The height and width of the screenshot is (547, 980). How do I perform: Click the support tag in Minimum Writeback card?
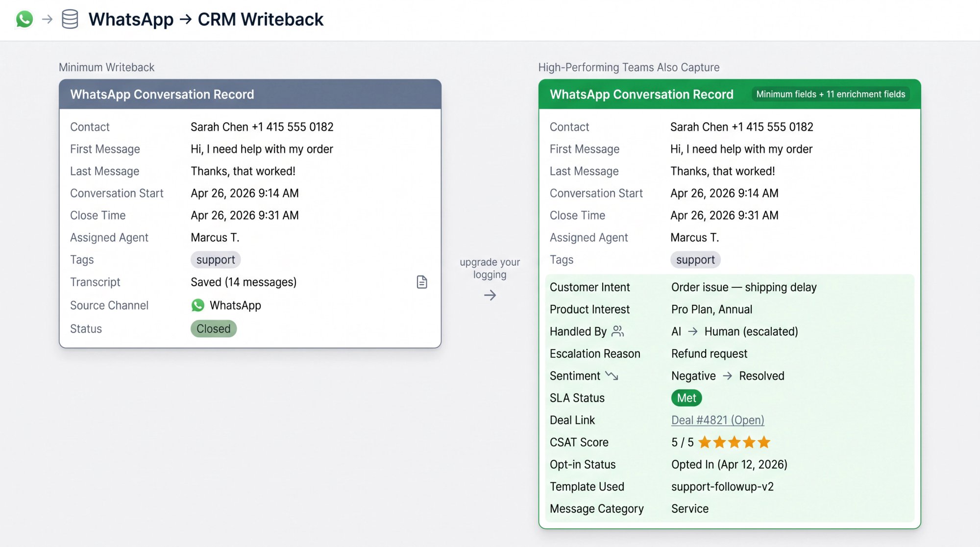coord(216,259)
